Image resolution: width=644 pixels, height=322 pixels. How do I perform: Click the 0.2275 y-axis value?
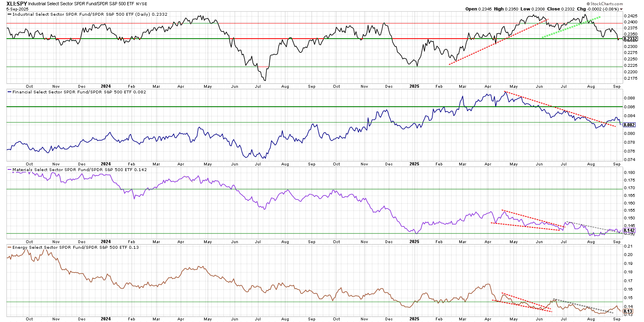[630, 53]
